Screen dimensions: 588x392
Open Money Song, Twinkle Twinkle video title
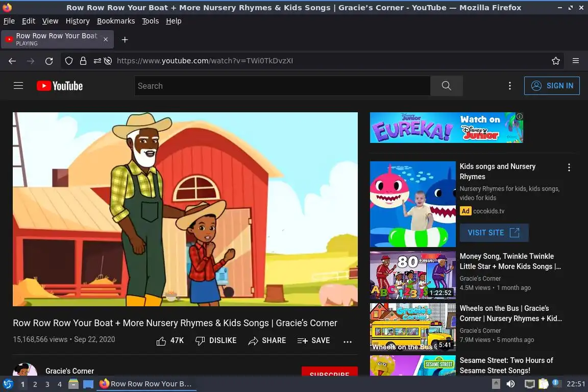pos(510,261)
